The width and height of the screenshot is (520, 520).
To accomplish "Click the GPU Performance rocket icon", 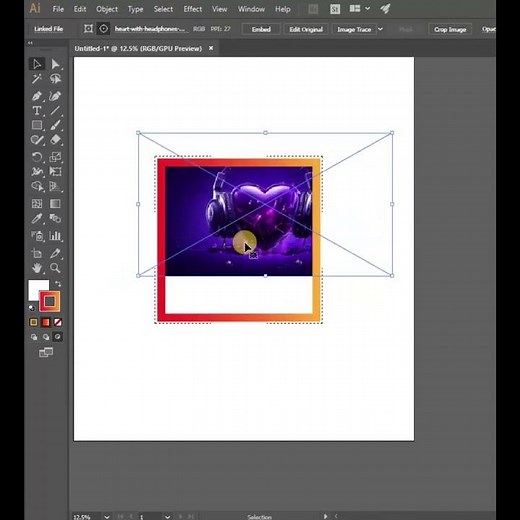I will [385, 9].
